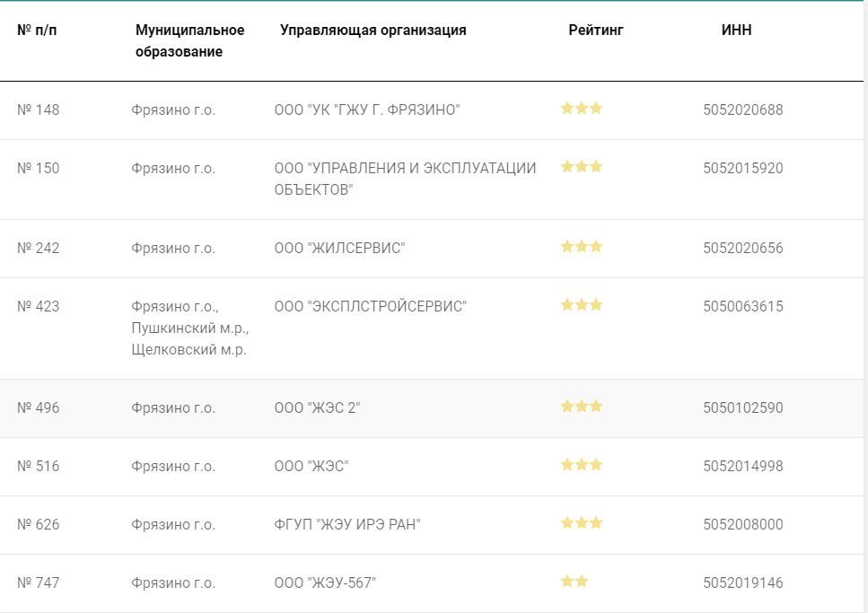The image size is (868, 613).
Task: Sort by the Рейтинг column header
Action: point(595,30)
